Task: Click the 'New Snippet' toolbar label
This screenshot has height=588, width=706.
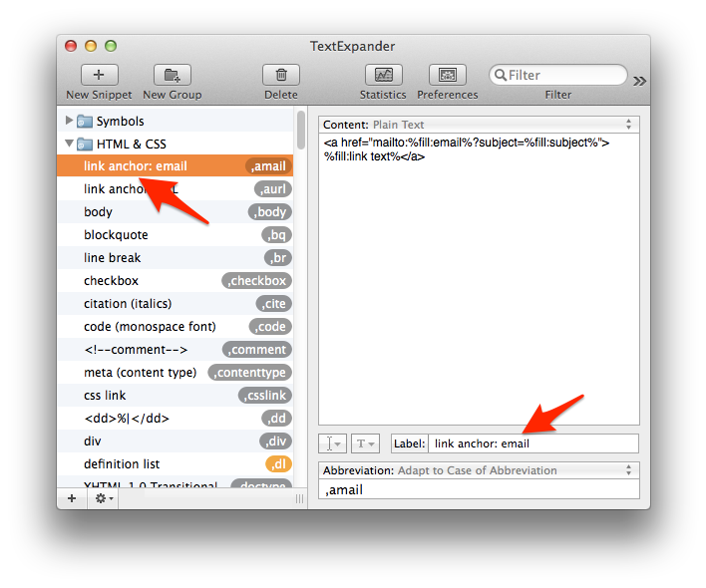Action: tap(99, 95)
